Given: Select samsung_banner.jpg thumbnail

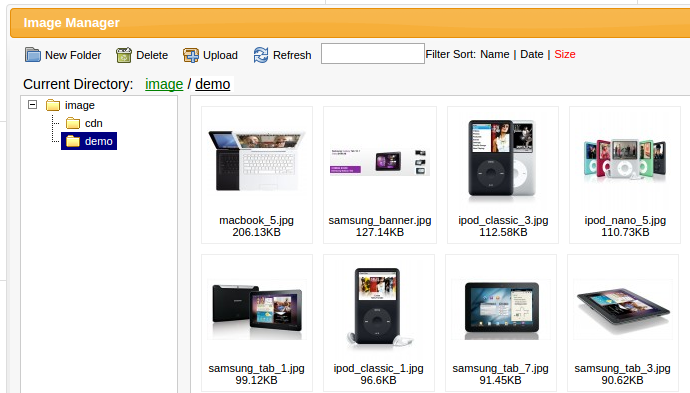Looking at the screenshot, I should [x=380, y=162].
